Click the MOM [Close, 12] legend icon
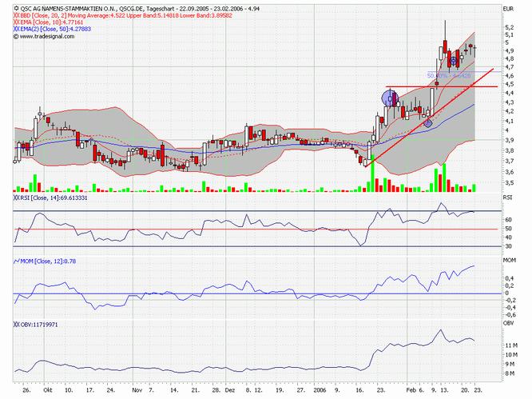The width and height of the screenshot is (532, 399). coord(16,261)
